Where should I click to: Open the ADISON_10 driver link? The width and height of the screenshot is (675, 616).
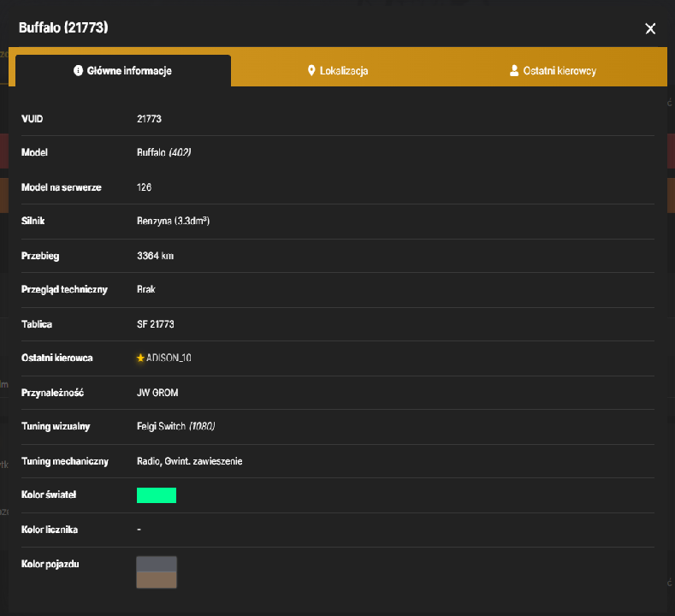pos(169,358)
